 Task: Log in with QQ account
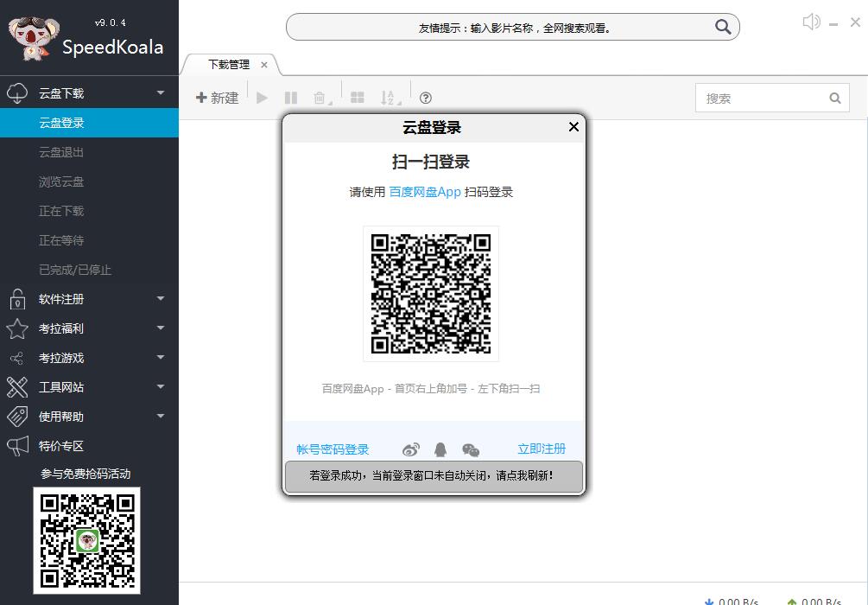coord(440,449)
